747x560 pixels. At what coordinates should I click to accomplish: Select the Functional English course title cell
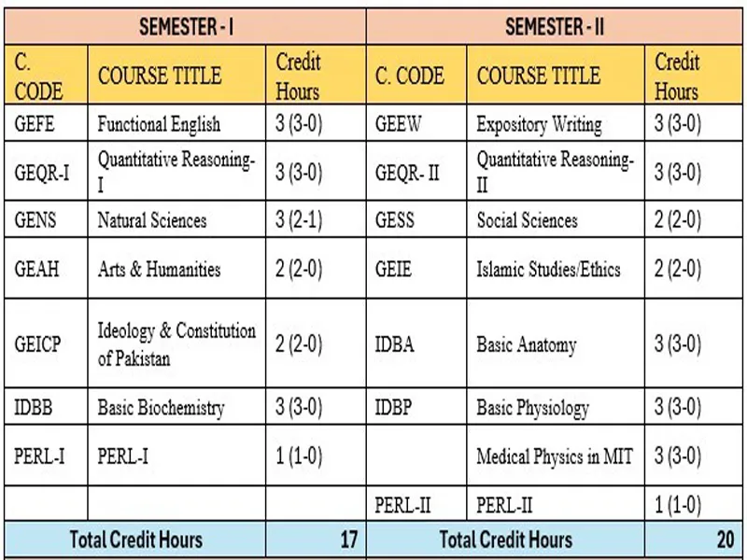(x=159, y=124)
